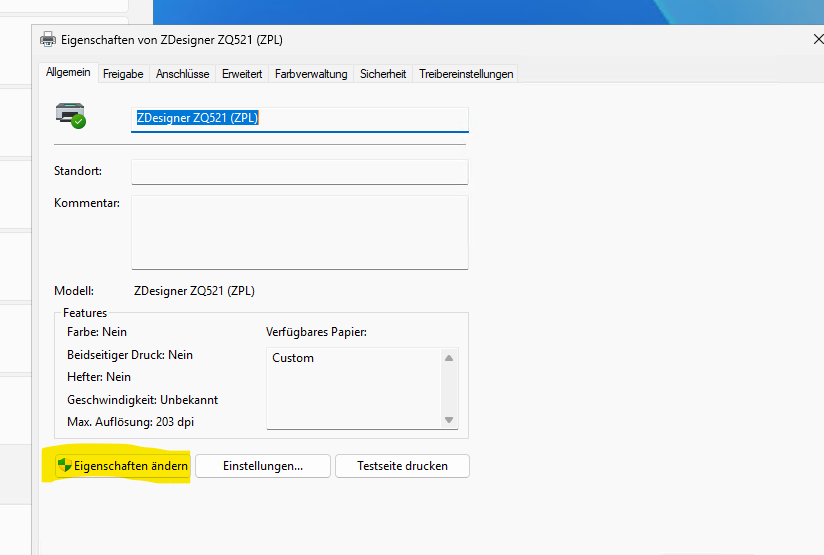
Task: Focus the Standort input field
Action: 299,172
